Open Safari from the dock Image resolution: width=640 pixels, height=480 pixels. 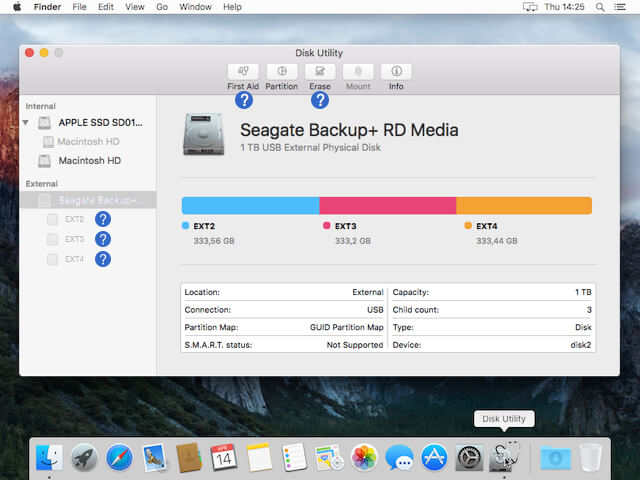tap(119, 458)
